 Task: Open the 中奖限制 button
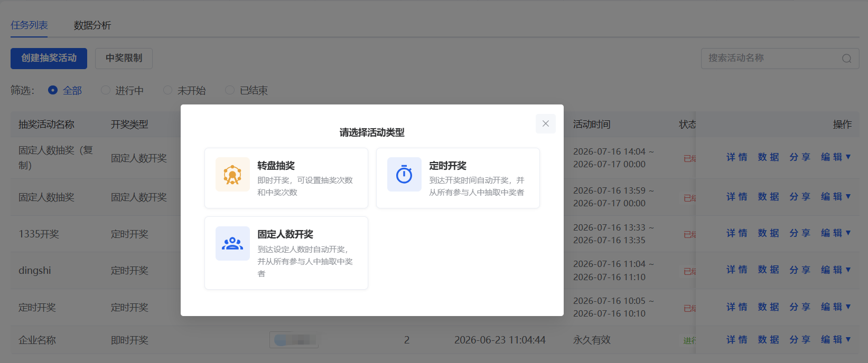(x=124, y=58)
